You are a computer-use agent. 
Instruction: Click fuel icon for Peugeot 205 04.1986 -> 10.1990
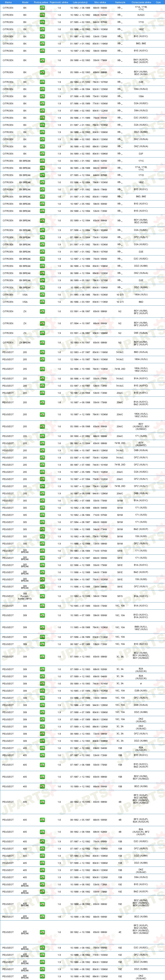[x=42, y=369]
